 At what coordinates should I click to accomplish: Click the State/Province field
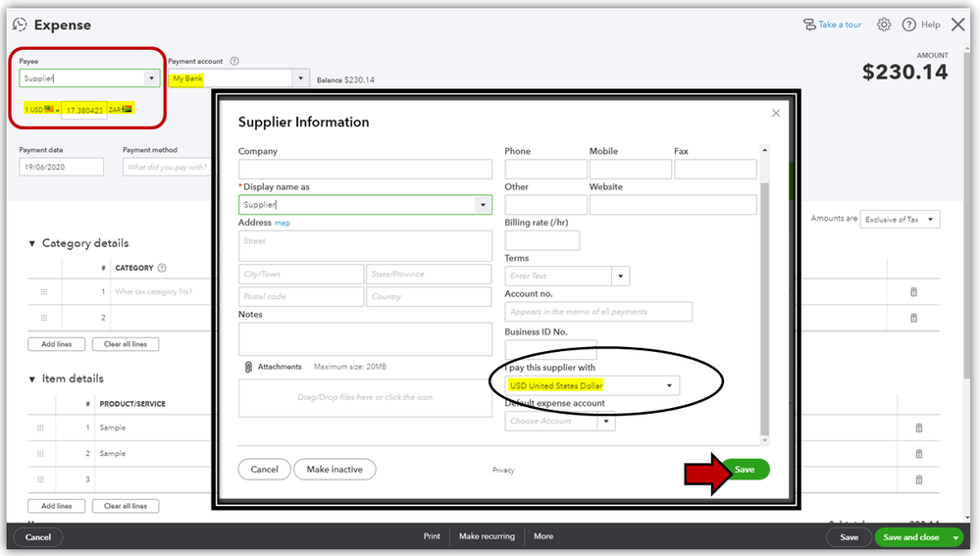[x=429, y=275]
